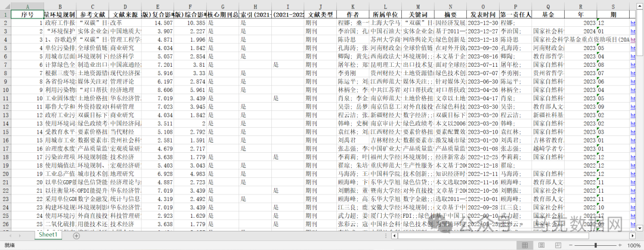
Task: Select header cell '第一责任人'
Action: (515, 14)
